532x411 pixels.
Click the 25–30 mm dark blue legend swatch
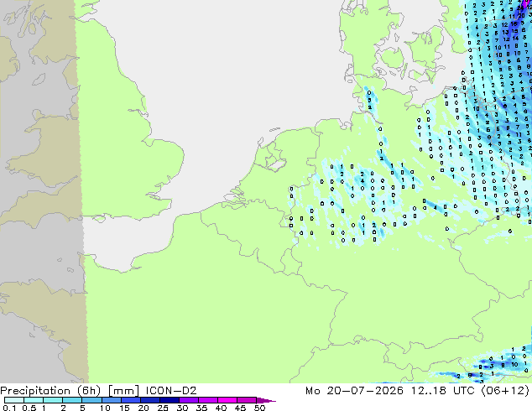point(170,400)
